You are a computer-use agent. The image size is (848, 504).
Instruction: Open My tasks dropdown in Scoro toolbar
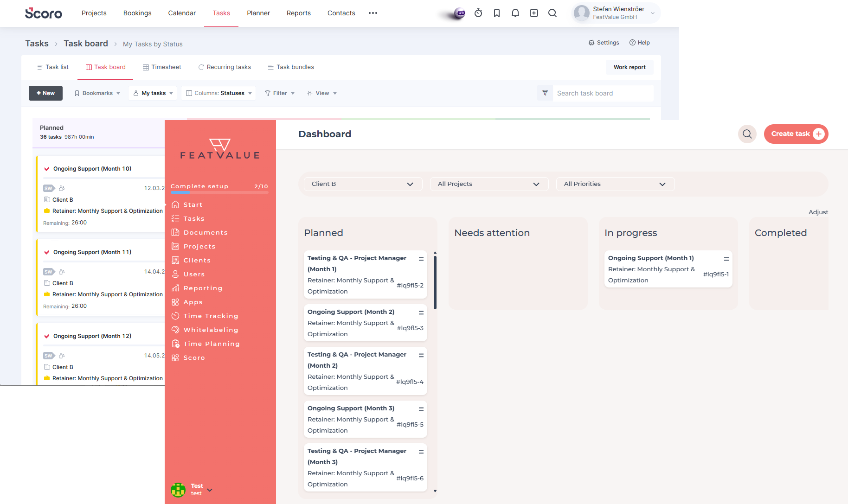pos(153,93)
